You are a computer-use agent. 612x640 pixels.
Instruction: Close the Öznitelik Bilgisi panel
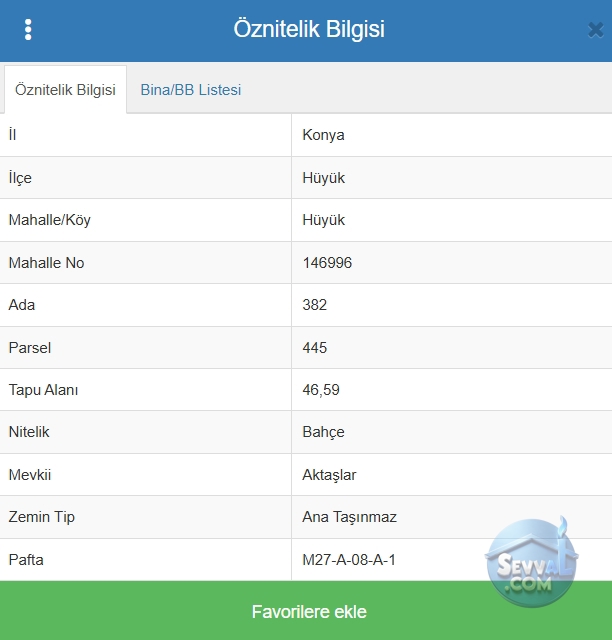(x=595, y=30)
